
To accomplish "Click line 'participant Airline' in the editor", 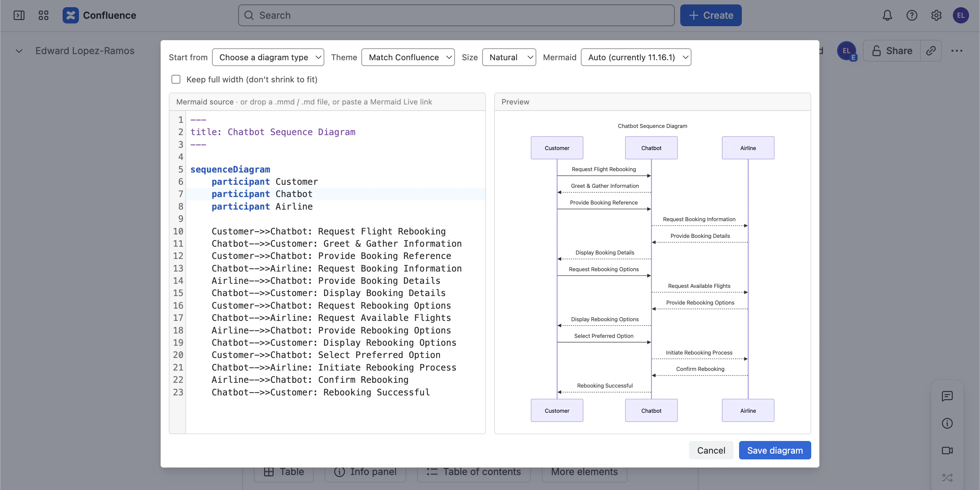I will pos(262,206).
